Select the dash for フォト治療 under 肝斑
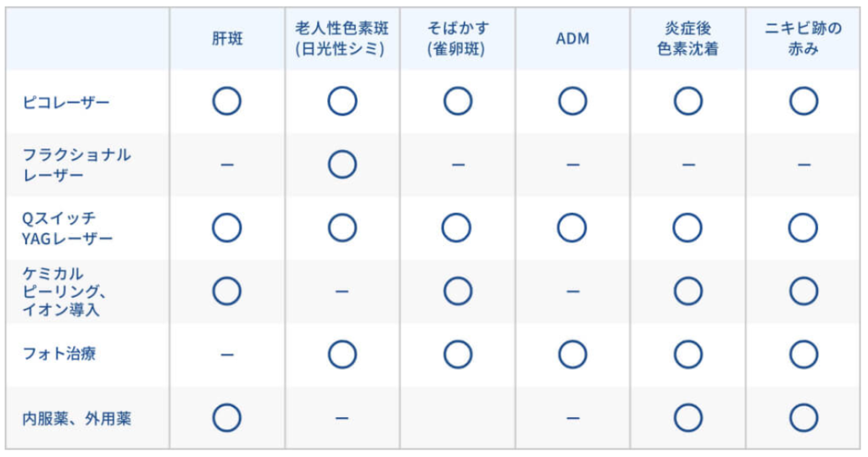 pos(227,354)
